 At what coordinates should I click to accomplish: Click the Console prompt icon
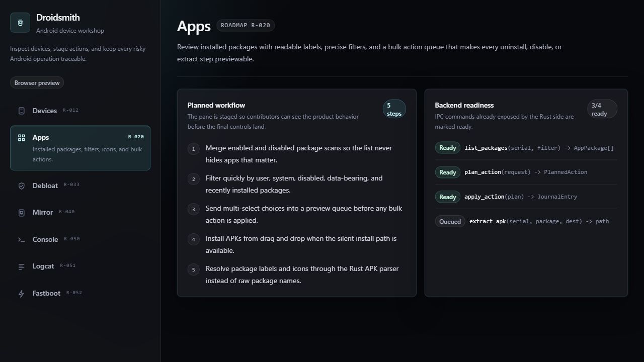22,239
